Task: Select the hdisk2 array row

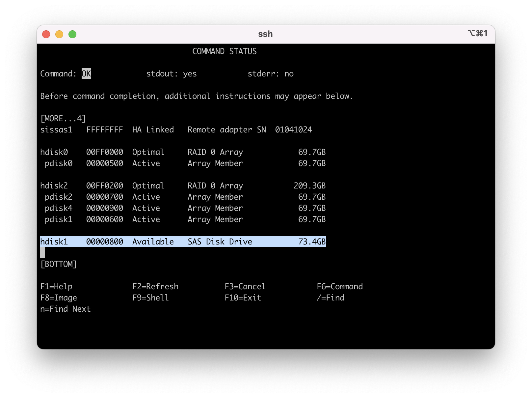Action: click(x=183, y=186)
